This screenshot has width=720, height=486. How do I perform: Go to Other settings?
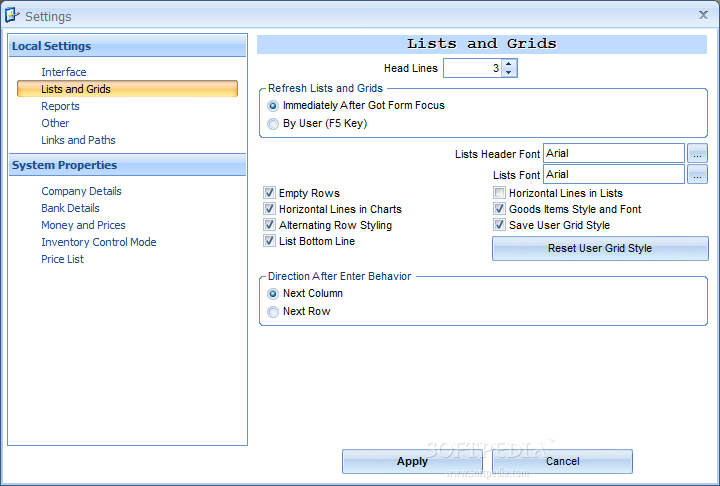(x=55, y=123)
